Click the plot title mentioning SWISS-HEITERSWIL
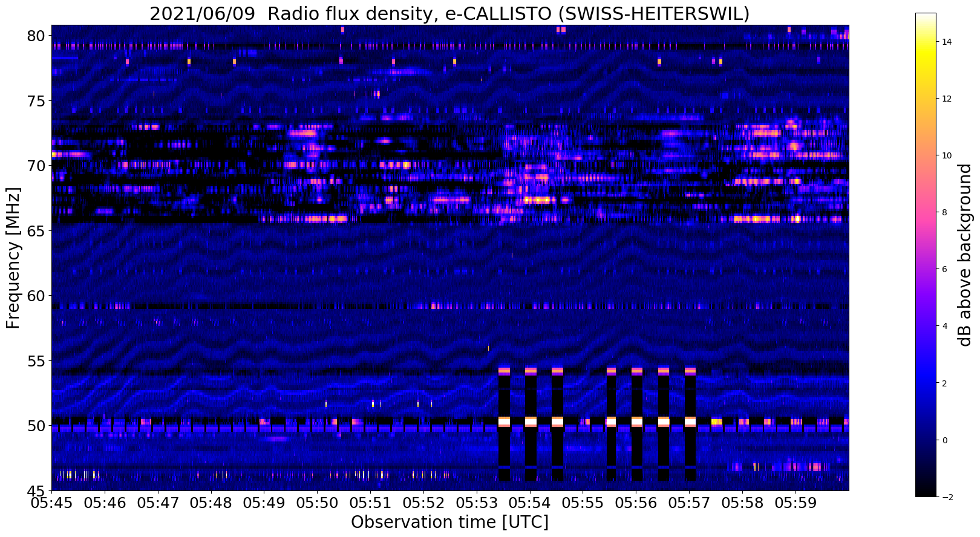Screen dimensions: 980x537 [449, 13]
